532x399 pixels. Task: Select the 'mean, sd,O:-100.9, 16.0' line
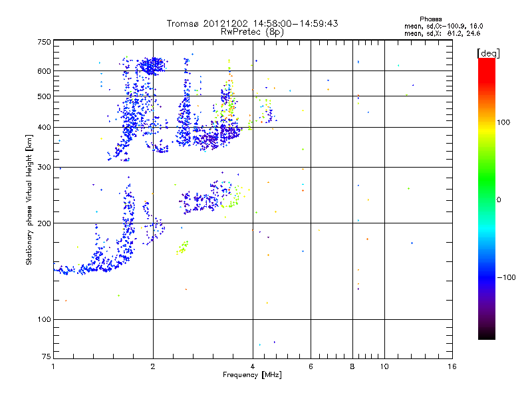444,26
